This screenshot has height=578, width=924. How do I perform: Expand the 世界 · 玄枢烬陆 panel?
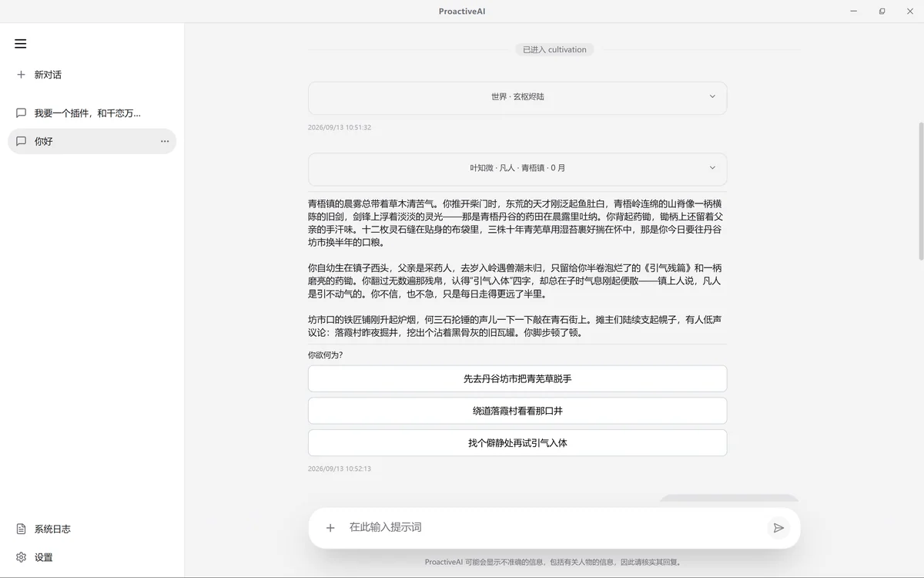point(517,97)
